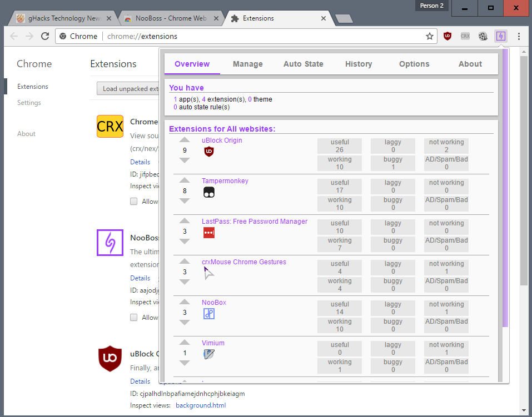Click the popup's purple scrollbar thumb
The image size is (532, 417).
click(505, 188)
